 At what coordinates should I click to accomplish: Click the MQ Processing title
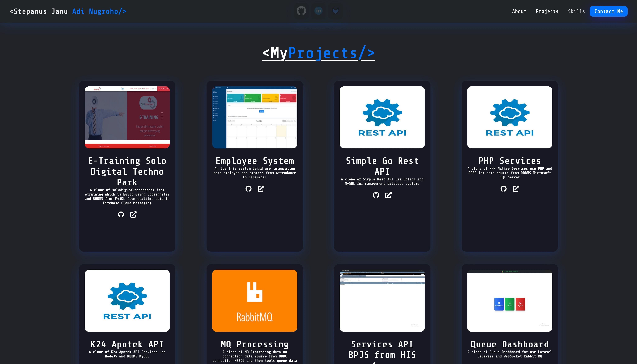[255, 344]
